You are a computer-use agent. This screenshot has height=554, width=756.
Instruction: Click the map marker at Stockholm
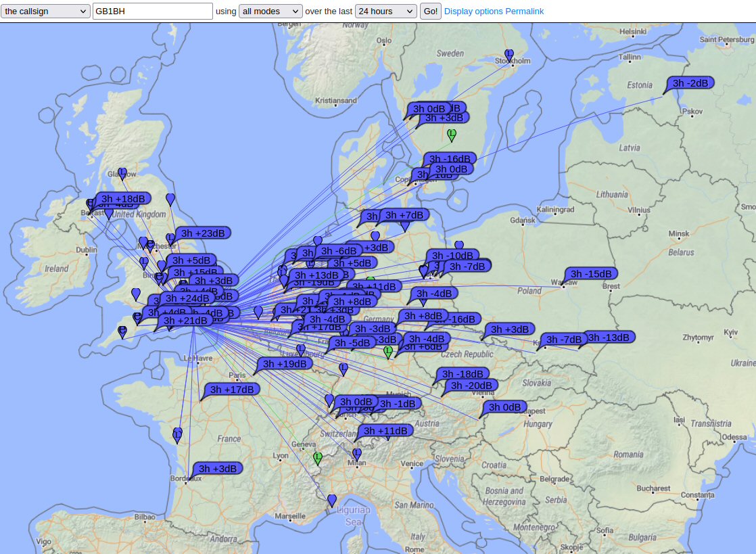pyautogui.click(x=509, y=54)
